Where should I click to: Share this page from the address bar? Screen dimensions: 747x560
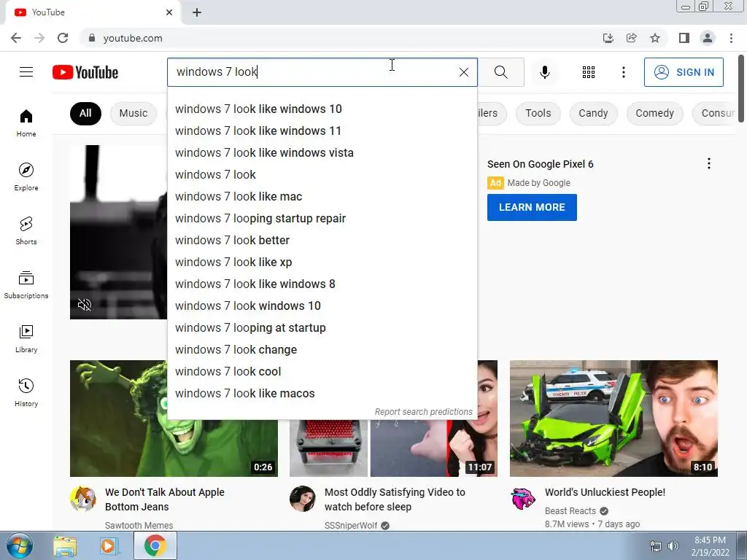tap(632, 38)
